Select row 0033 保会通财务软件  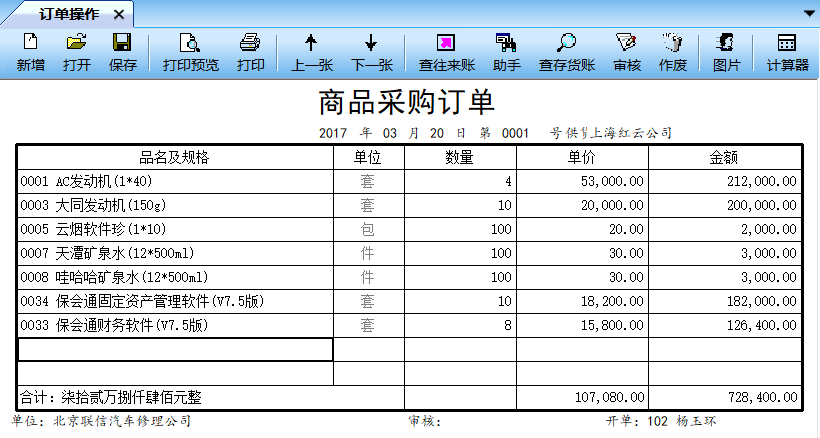pos(175,326)
